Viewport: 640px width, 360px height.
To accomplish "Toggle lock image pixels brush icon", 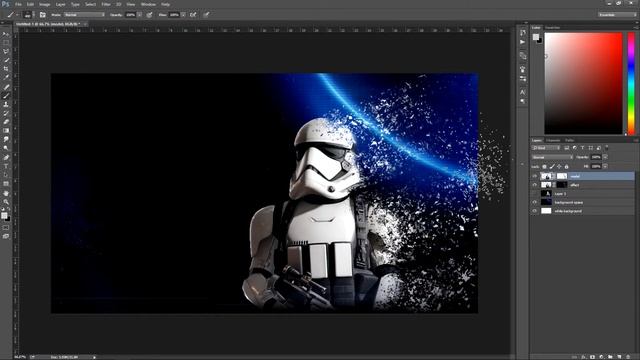I will (552, 167).
